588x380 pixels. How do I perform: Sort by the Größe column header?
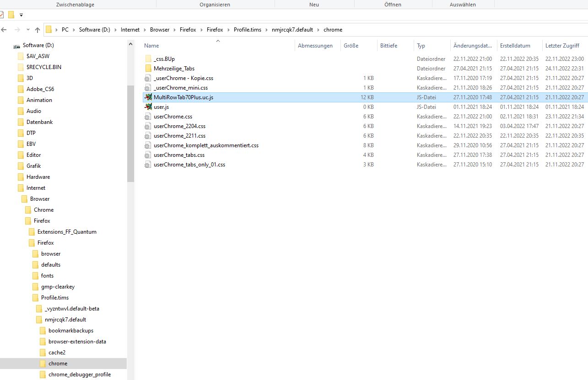(x=351, y=46)
